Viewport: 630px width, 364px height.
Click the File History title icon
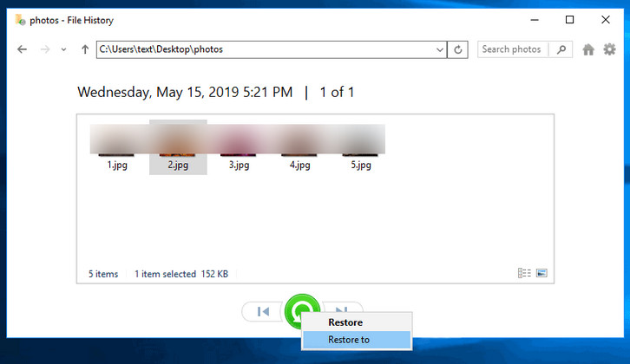coord(20,20)
